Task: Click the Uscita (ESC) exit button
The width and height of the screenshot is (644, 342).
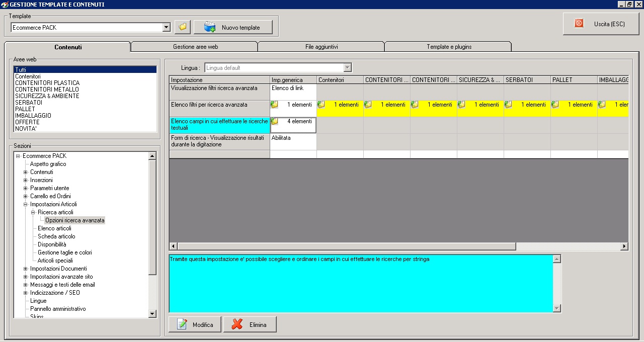Action: point(601,24)
